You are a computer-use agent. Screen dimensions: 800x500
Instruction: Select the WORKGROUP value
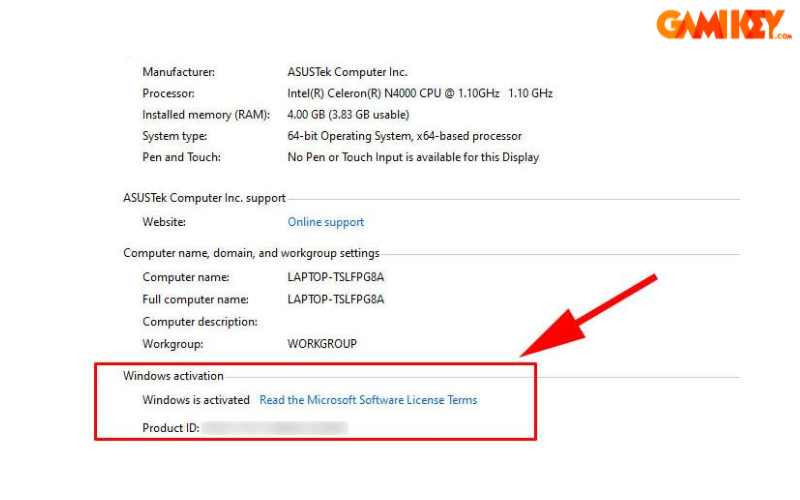pyautogui.click(x=322, y=344)
